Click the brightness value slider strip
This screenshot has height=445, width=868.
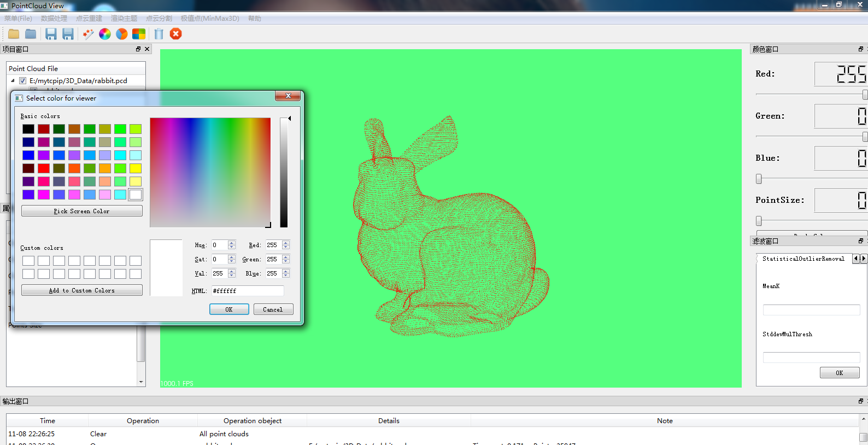(284, 172)
